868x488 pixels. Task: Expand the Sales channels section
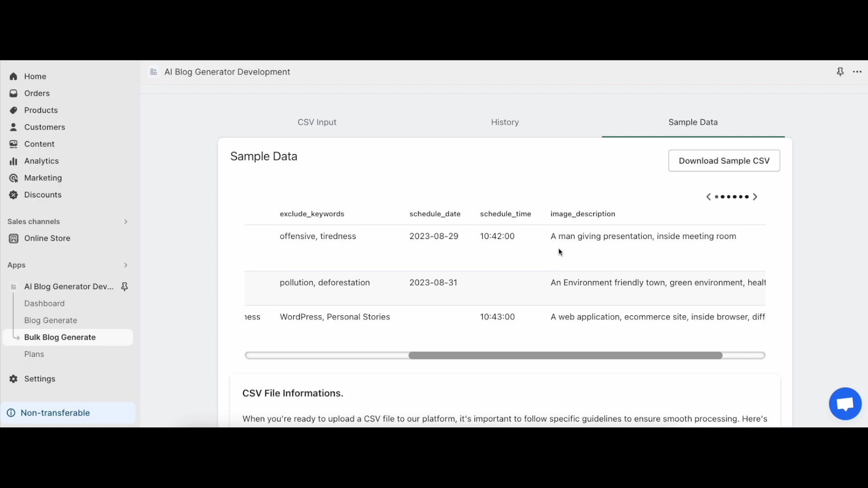pyautogui.click(x=126, y=222)
